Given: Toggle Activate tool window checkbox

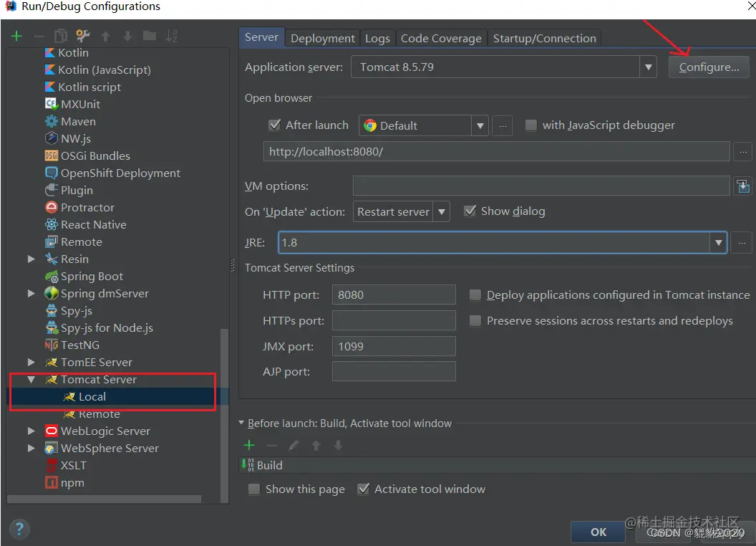Looking at the screenshot, I should tap(364, 489).
